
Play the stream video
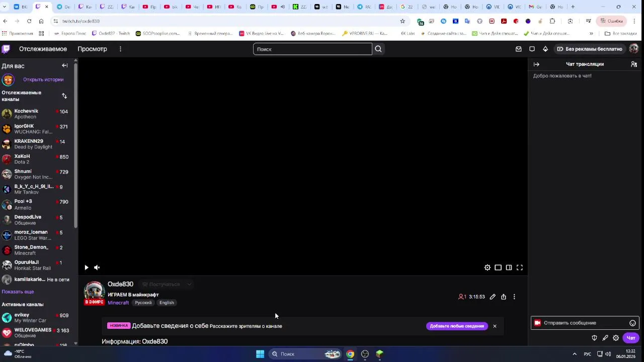point(87,267)
